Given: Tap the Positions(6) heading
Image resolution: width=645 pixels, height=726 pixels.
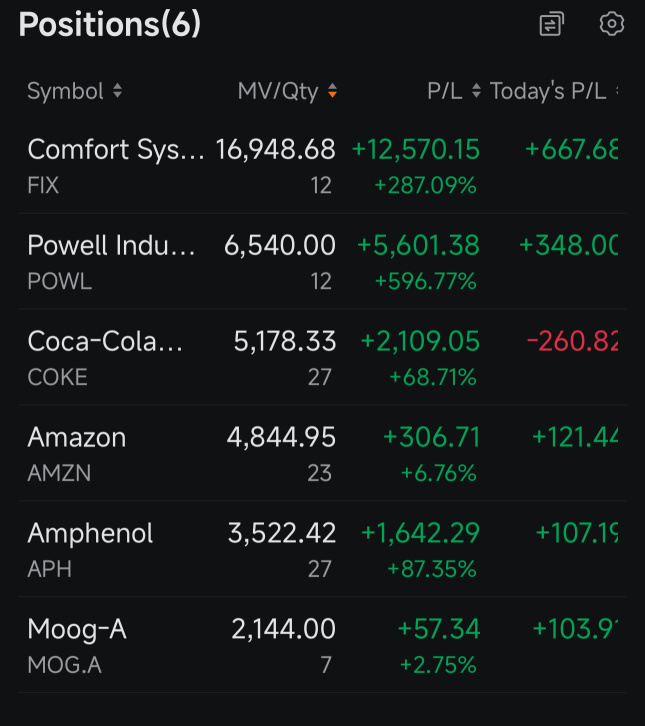Looking at the screenshot, I should click(110, 24).
